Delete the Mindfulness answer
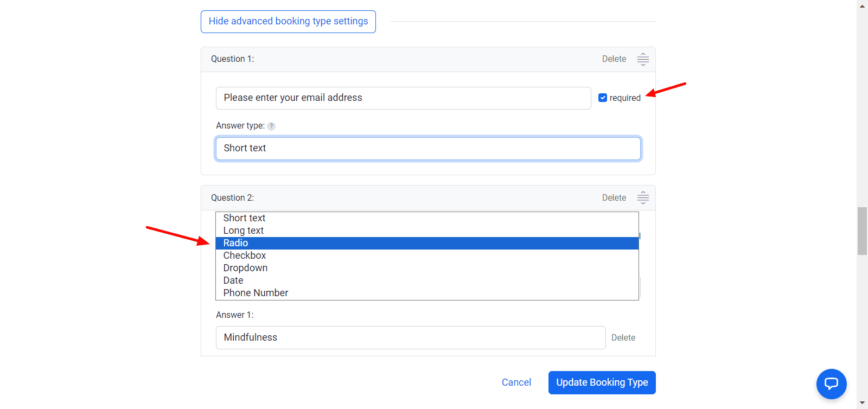The height and width of the screenshot is (409, 868). click(x=623, y=338)
